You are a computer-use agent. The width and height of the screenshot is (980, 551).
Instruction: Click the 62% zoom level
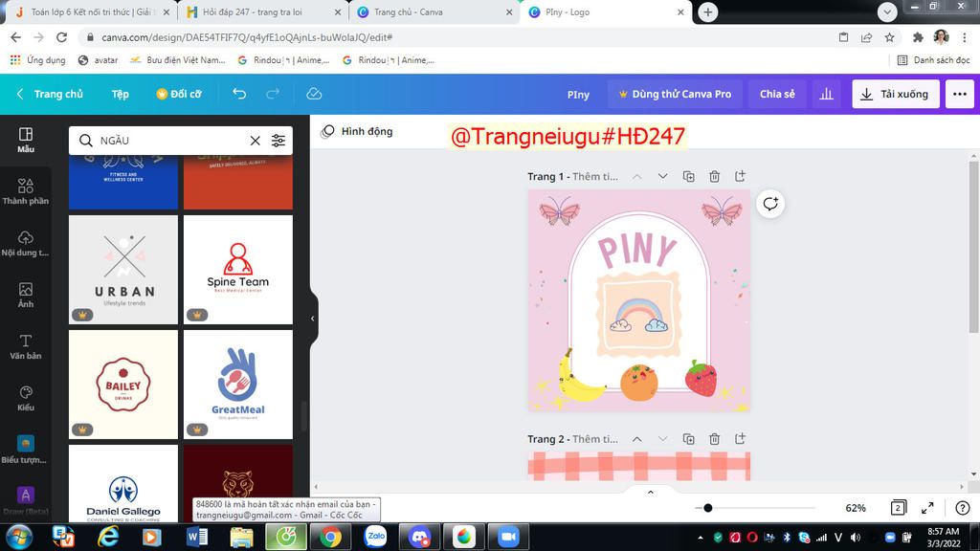pyautogui.click(x=855, y=508)
